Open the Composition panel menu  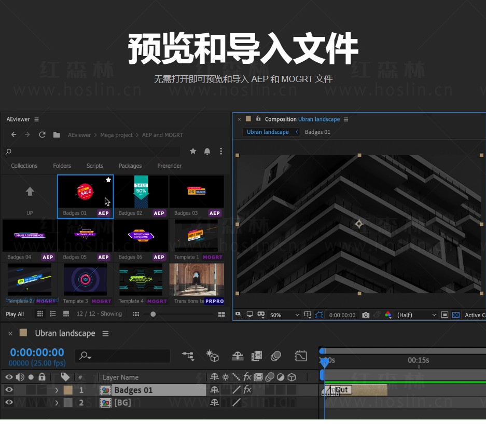(346, 119)
